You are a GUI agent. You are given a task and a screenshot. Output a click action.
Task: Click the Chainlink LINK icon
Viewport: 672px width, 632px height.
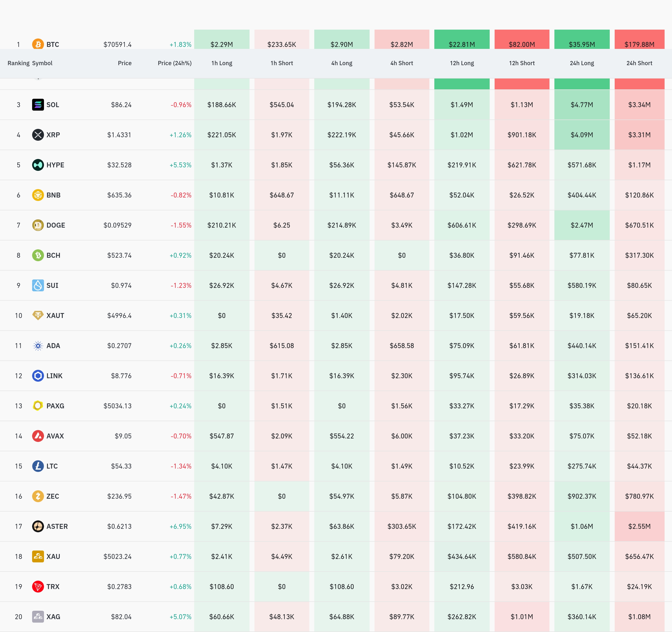(38, 375)
